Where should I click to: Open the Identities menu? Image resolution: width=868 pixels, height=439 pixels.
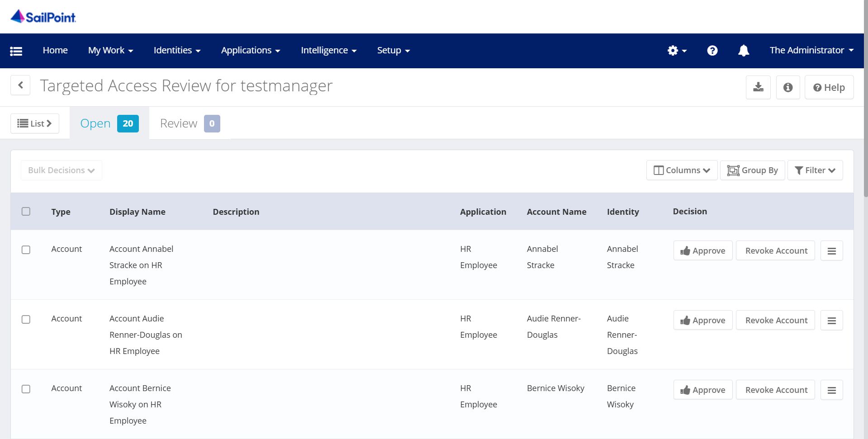177,51
